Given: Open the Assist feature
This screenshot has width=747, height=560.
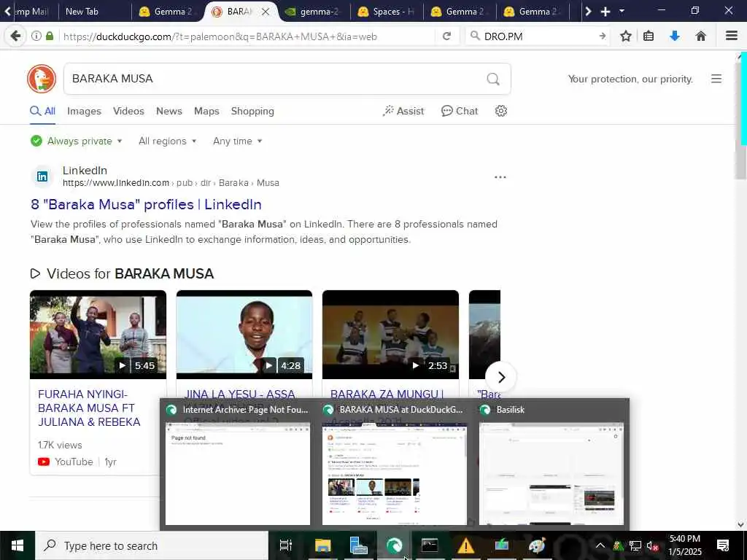Looking at the screenshot, I should pyautogui.click(x=403, y=111).
